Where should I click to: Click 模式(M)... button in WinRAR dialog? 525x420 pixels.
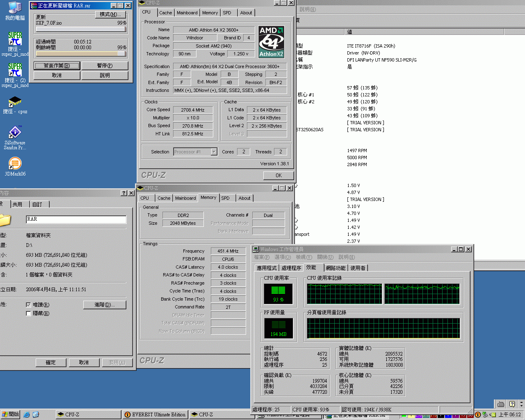pyautogui.click(x=110, y=14)
